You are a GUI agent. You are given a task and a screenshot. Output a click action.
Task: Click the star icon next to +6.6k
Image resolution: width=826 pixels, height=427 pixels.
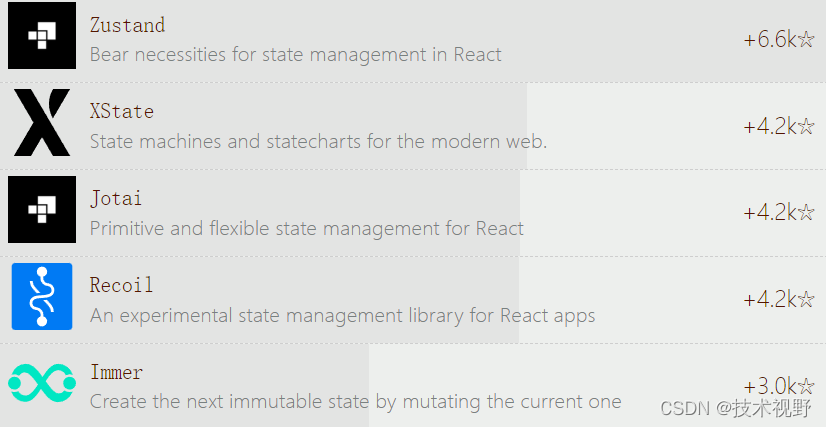[x=806, y=39]
